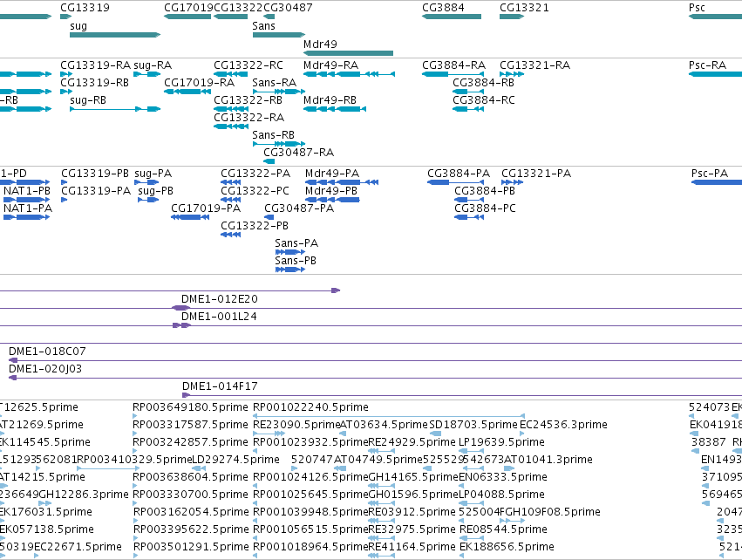Click EST label RP001022240.5prime

pyautogui.click(x=310, y=407)
